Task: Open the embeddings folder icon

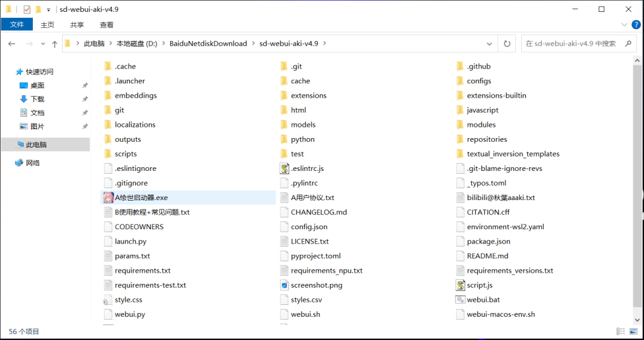Action: [108, 95]
